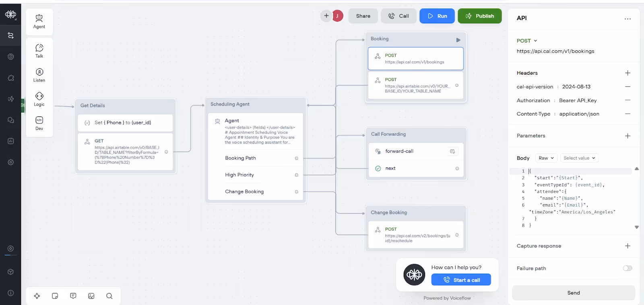Click the Get Details block title
Image resolution: width=644 pixels, height=305 pixels.
(93, 106)
